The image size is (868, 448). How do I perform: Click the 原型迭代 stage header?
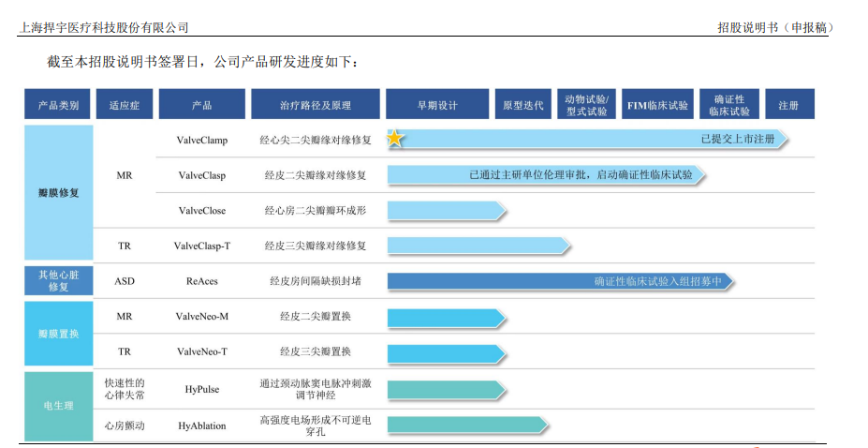pos(522,104)
